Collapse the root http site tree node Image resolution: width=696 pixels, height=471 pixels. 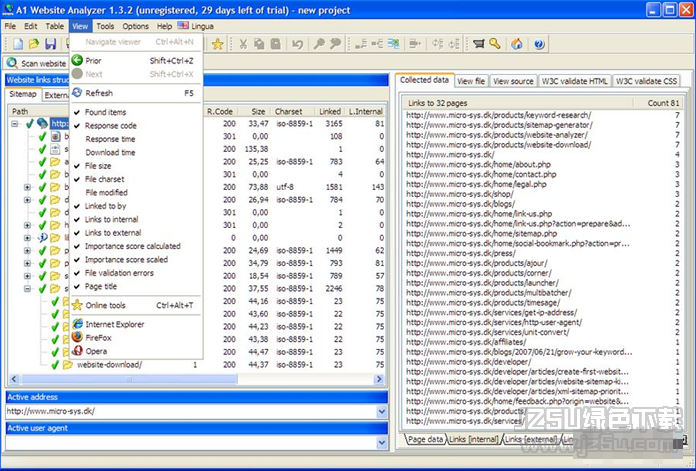pyautogui.click(x=15, y=124)
